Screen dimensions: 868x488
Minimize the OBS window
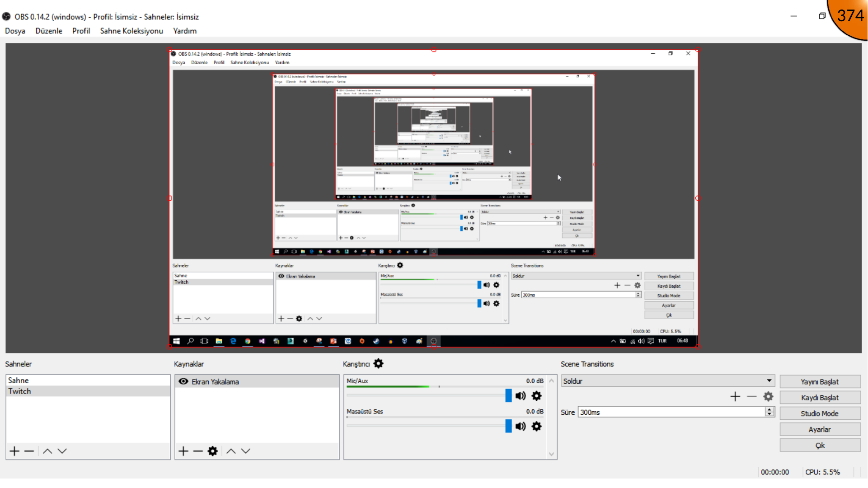pyautogui.click(x=793, y=16)
